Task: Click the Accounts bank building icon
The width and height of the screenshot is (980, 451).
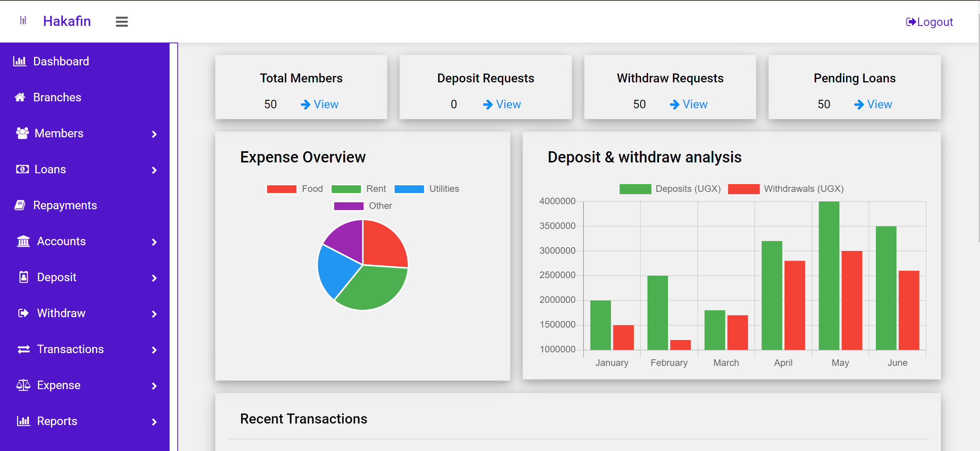Action: (24, 241)
